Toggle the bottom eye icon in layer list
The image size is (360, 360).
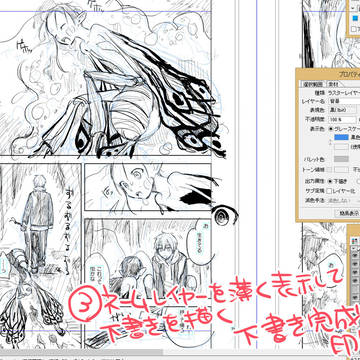355,297
